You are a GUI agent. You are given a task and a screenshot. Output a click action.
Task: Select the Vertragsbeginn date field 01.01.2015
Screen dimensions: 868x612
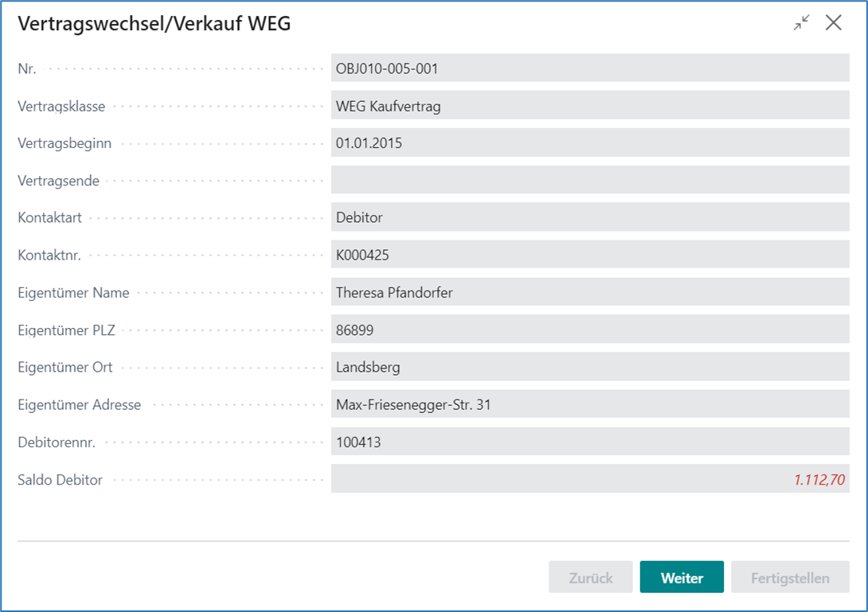pyautogui.click(x=589, y=143)
